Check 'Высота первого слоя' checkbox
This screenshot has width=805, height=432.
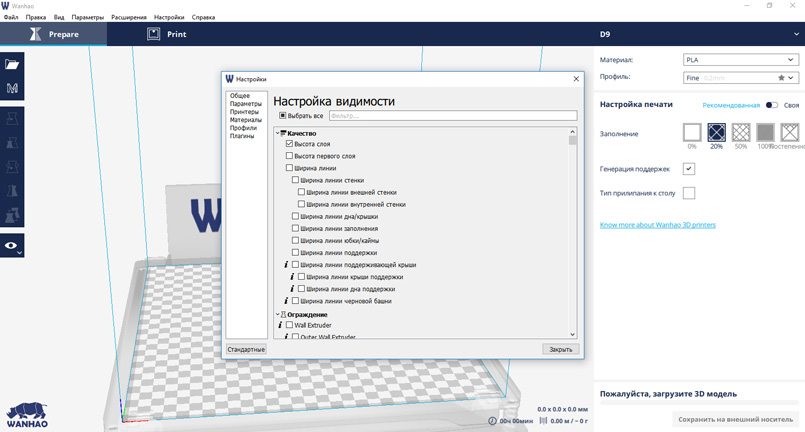coord(289,156)
